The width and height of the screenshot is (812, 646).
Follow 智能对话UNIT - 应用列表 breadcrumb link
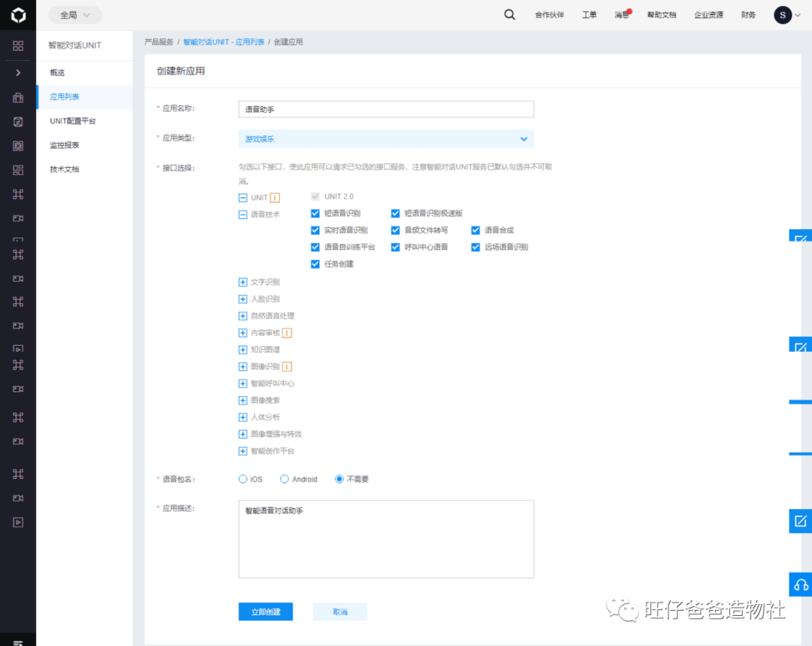click(224, 42)
